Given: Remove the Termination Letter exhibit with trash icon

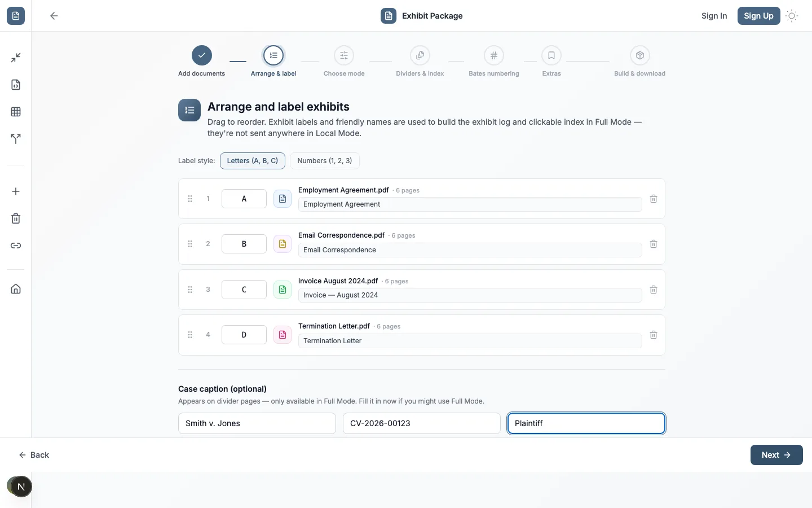Looking at the screenshot, I should (654, 335).
